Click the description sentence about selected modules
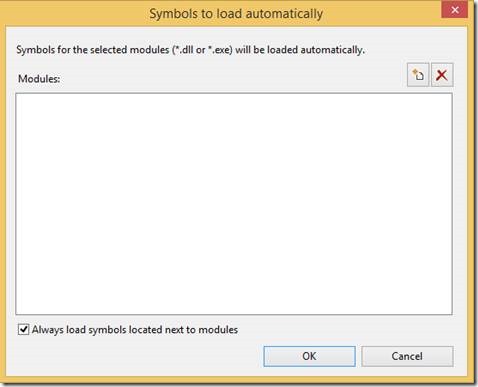The height and width of the screenshot is (387, 478). 190,50
